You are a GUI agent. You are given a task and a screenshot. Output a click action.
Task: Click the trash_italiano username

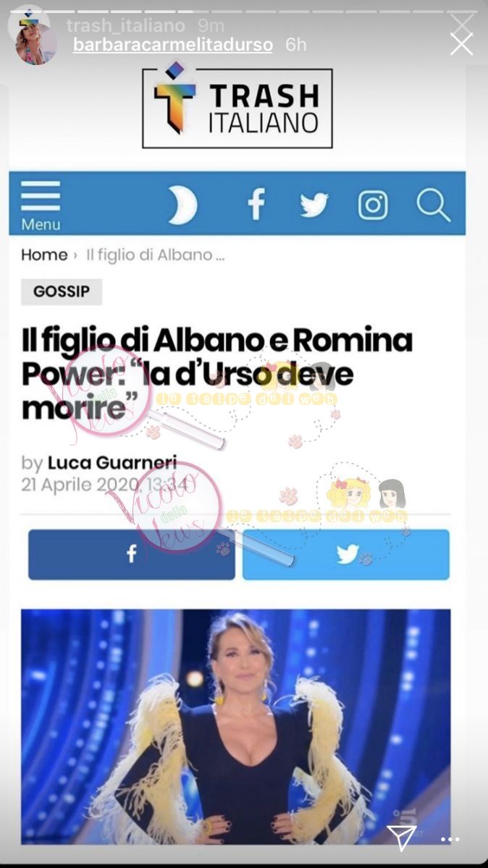pos(125,26)
